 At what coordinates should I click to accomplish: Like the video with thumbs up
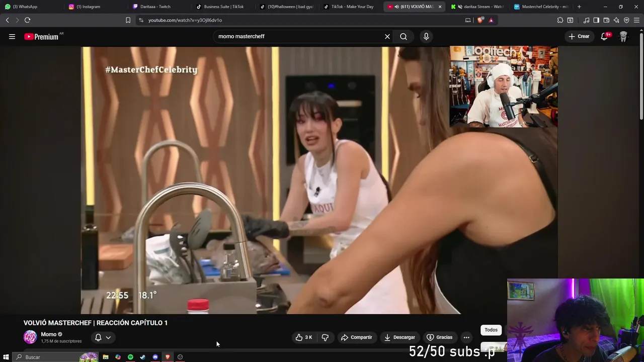click(304, 337)
